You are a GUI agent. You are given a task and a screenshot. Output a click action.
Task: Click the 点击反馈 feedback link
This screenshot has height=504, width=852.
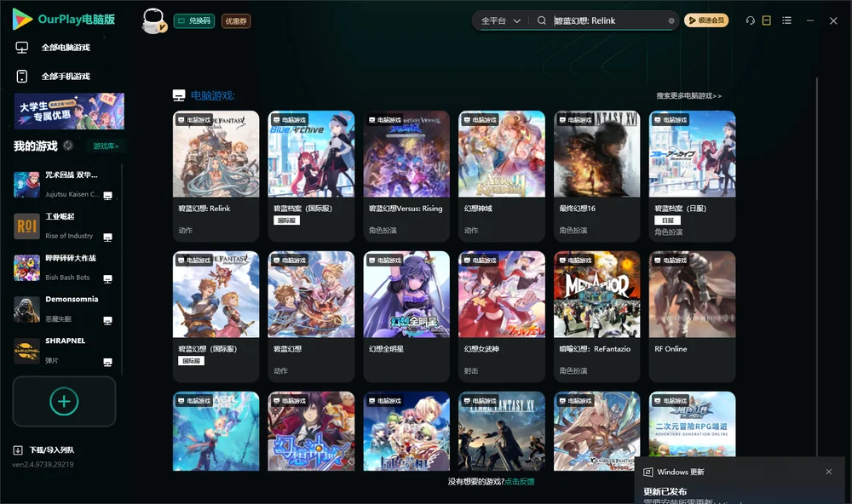click(520, 481)
